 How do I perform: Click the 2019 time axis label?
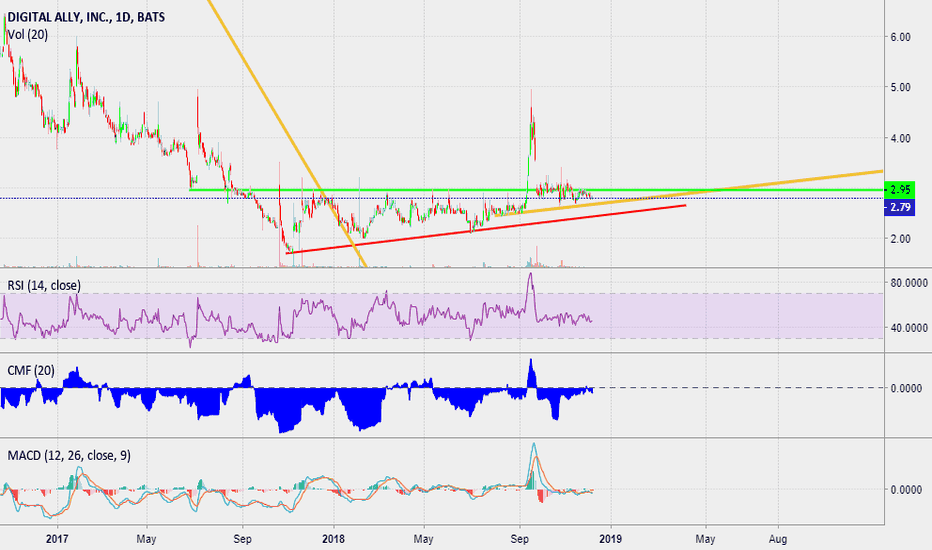(x=610, y=539)
